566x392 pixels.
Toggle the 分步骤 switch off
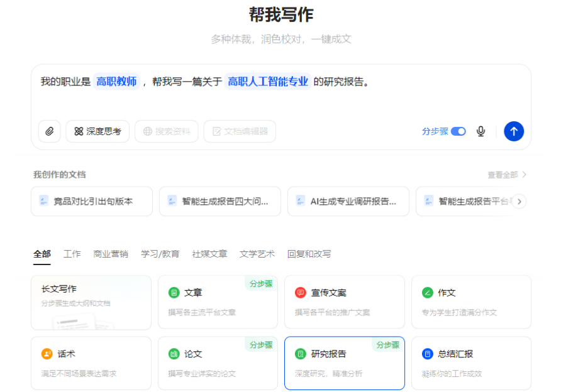pos(458,131)
